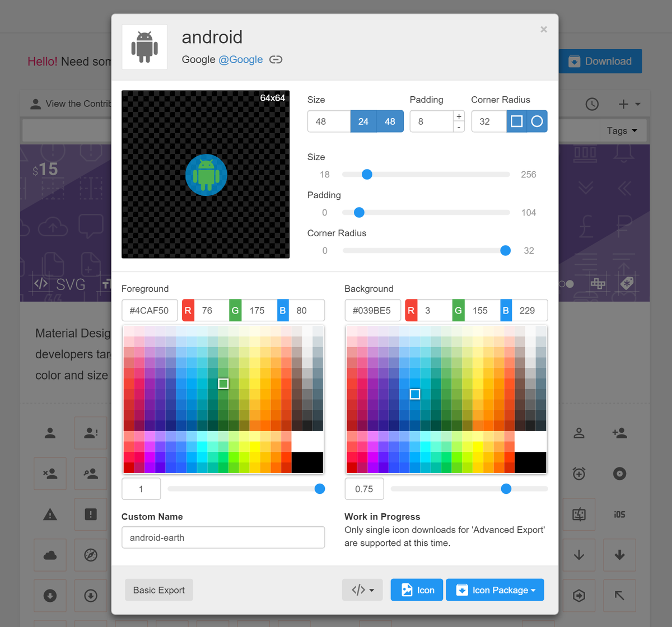Click the Foreground opacity slider handle
This screenshot has height=627, width=672.
pos(320,489)
